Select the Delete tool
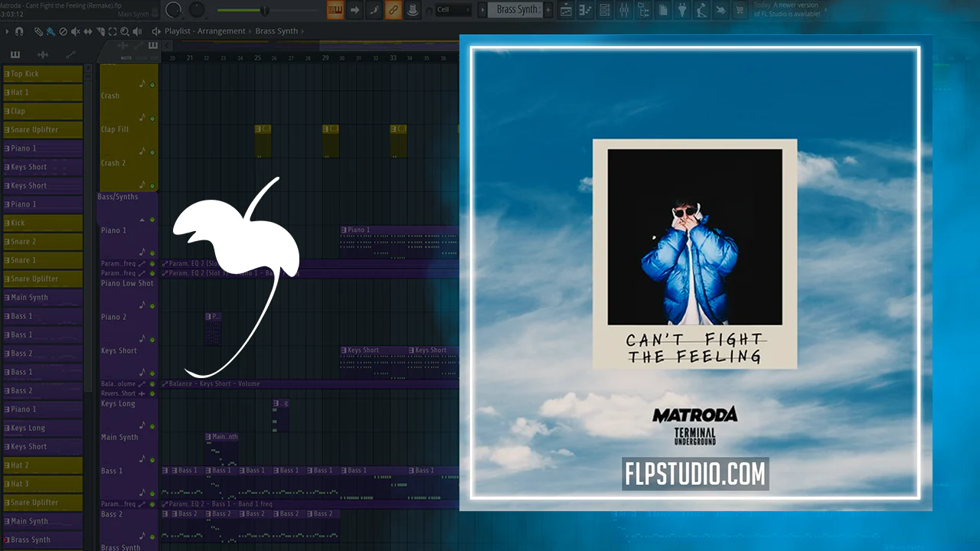980x551 pixels. coord(63,31)
